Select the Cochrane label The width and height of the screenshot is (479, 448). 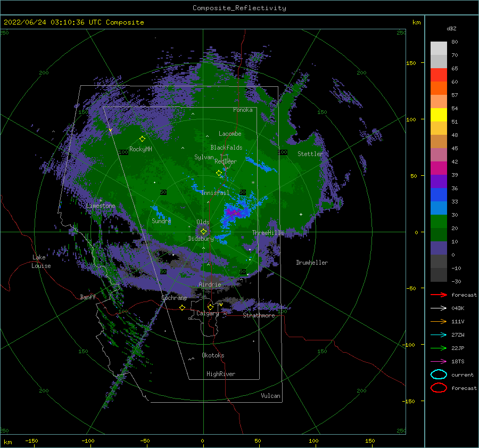174,298
